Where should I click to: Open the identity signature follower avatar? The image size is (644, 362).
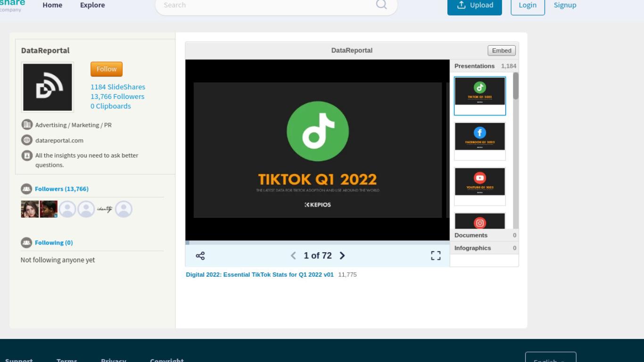click(105, 209)
